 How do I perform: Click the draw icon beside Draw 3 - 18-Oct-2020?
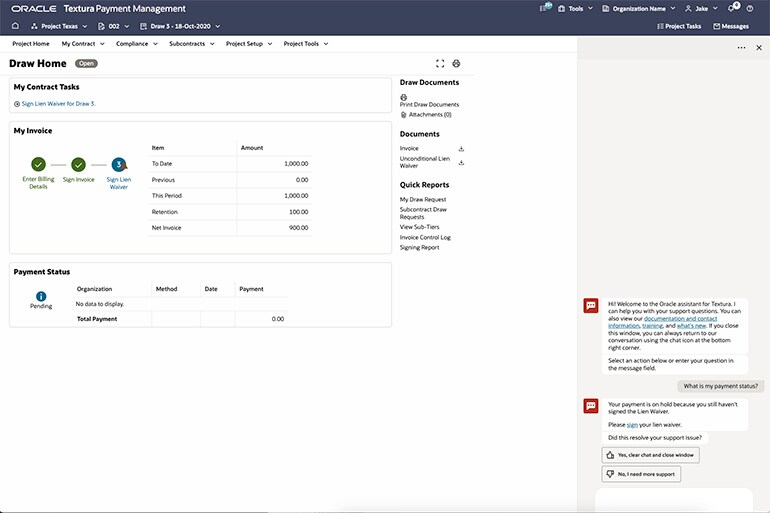pyautogui.click(x=143, y=26)
